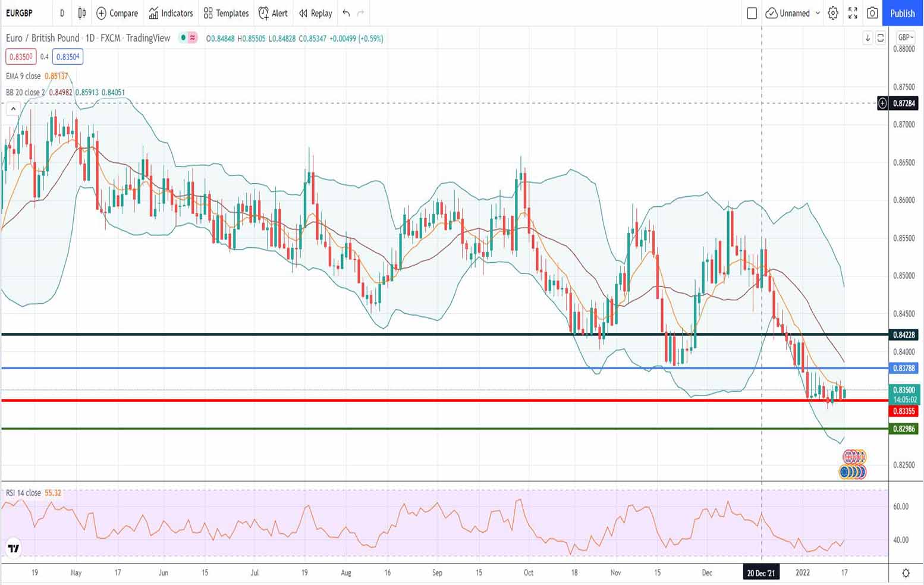Image resolution: width=924 pixels, height=585 pixels.
Task: Take a chart snapshot with camera icon
Action: [872, 13]
